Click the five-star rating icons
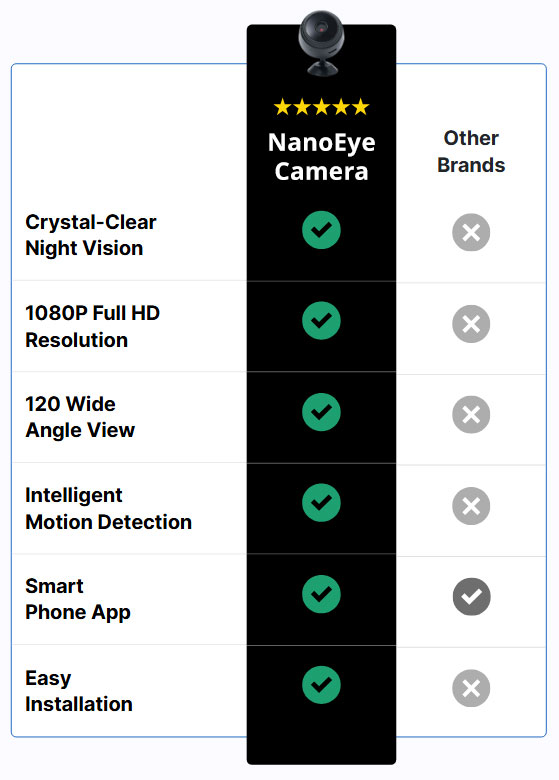The width and height of the screenshot is (559, 780). click(x=321, y=107)
